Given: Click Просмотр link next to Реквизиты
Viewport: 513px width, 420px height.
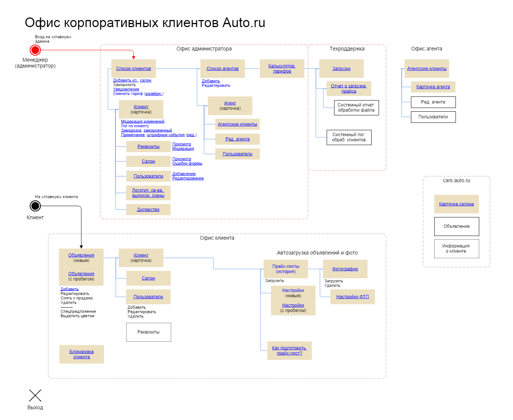Looking at the screenshot, I should pyautogui.click(x=182, y=144).
